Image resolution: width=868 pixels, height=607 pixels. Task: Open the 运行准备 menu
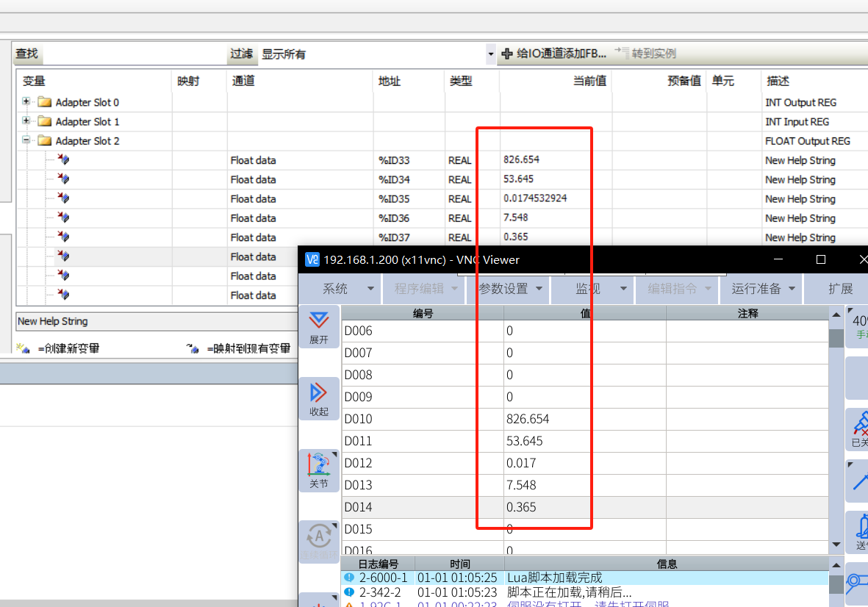click(763, 289)
